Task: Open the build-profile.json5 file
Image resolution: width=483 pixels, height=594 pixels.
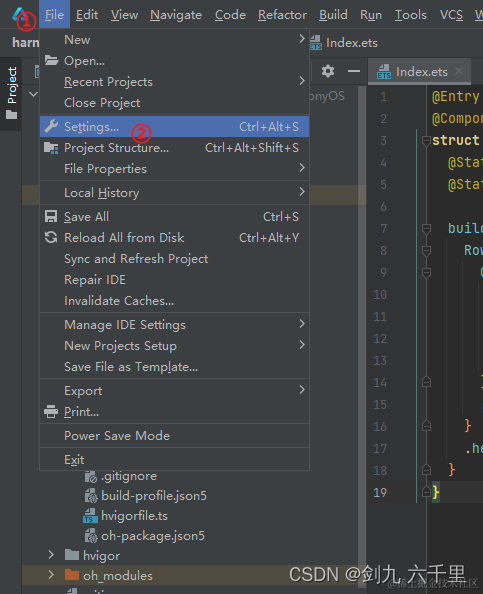Action: coord(154,496)
